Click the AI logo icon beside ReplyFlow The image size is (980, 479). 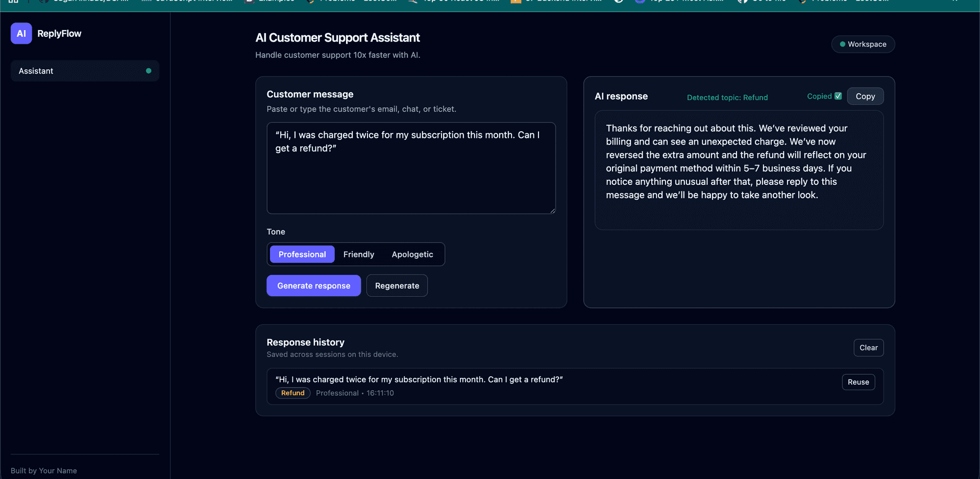(x=21, y=33)
